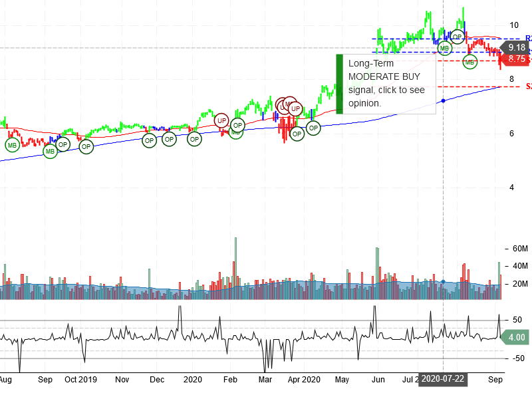532x399 pixels.
Task: Open the OP signal marker from early August 2020
Action: [458, 37]
